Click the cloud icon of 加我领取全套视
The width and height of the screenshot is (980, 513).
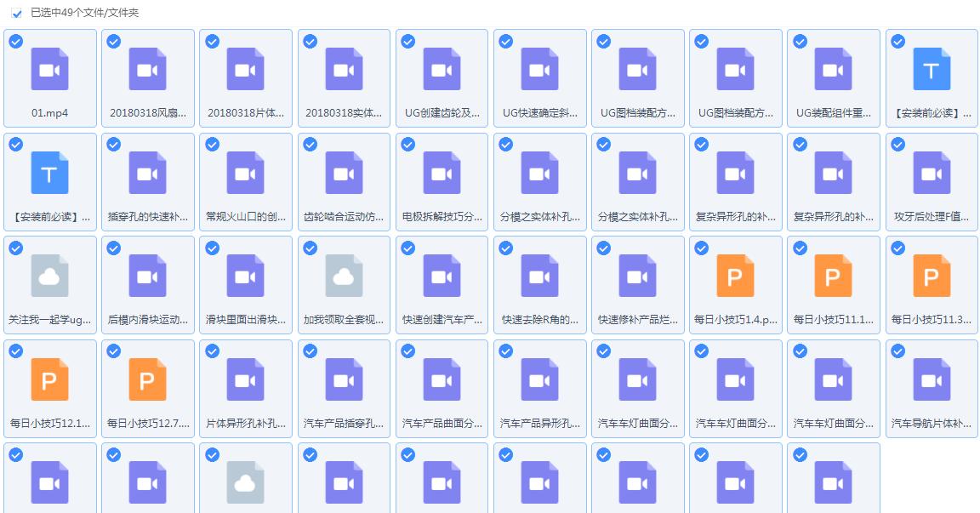[x=344, y=276]
